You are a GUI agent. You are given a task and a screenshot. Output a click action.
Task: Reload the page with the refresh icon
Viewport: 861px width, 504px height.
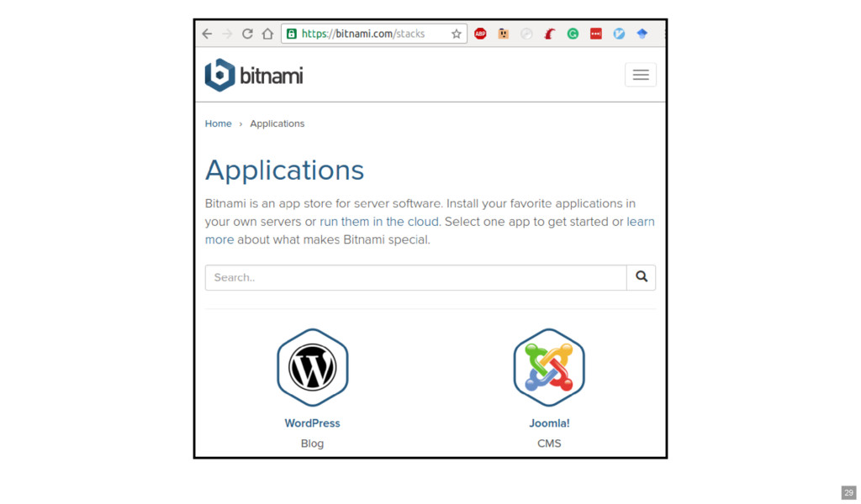(x=247, y=34)
